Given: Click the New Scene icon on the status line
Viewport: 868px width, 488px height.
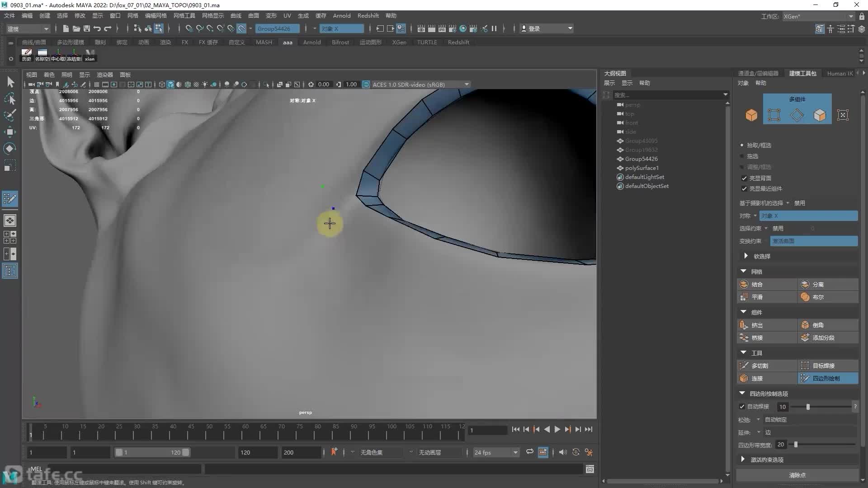Looking at the screenshot, I should pos(66,28).
